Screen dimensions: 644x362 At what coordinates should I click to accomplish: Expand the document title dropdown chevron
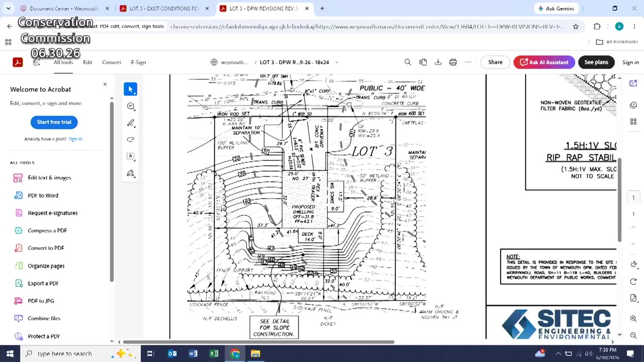click(337, 62)
